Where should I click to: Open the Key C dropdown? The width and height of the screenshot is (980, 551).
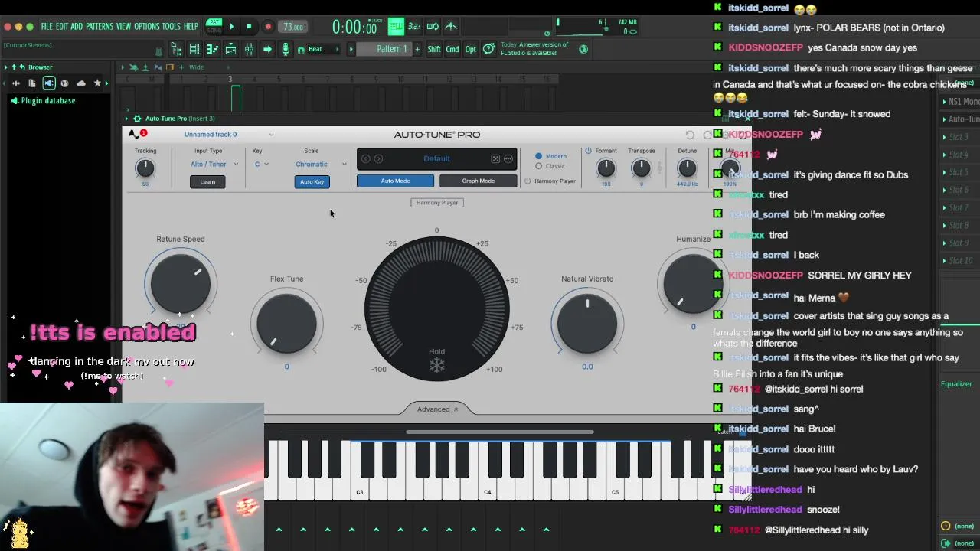pyautogui.click(x=262, y=165)
